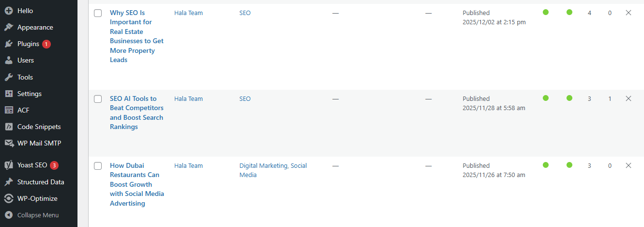The image size is (644, 227).
Task: Open the Settings menu item
Action: click(30, 94)
